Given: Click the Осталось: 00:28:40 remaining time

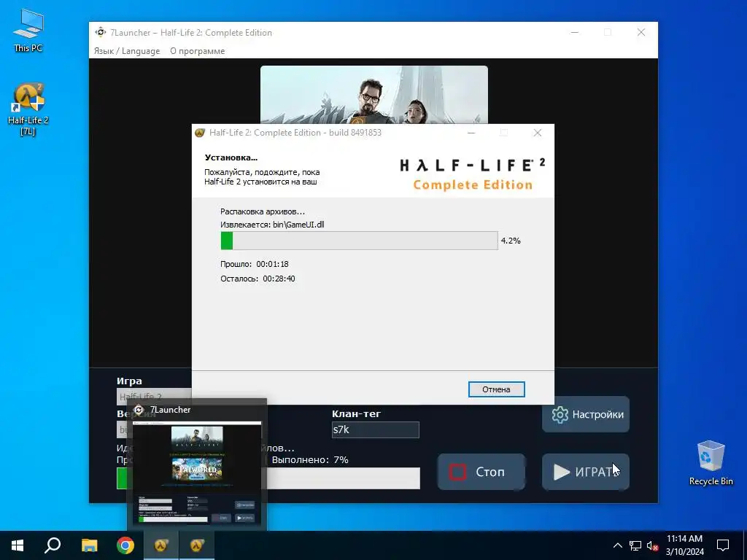Looking at the screenshot, I should click(258, 279).
